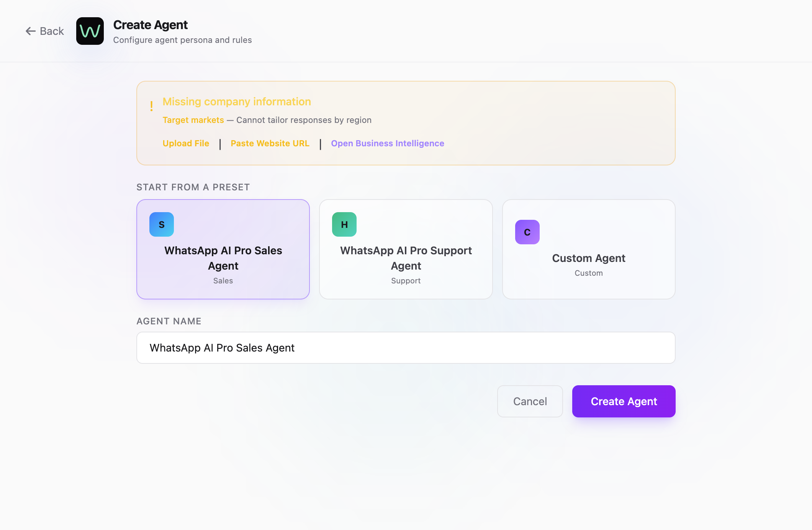Click the Target markets warning text

point(193,120)
